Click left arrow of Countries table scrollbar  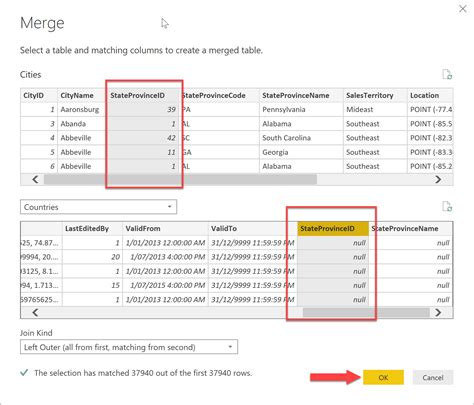(x=35, y=312)
